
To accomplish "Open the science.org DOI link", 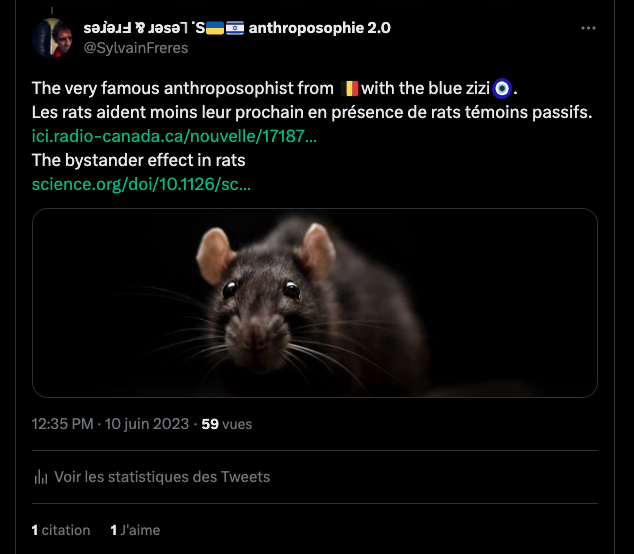I will pos(141,184).
